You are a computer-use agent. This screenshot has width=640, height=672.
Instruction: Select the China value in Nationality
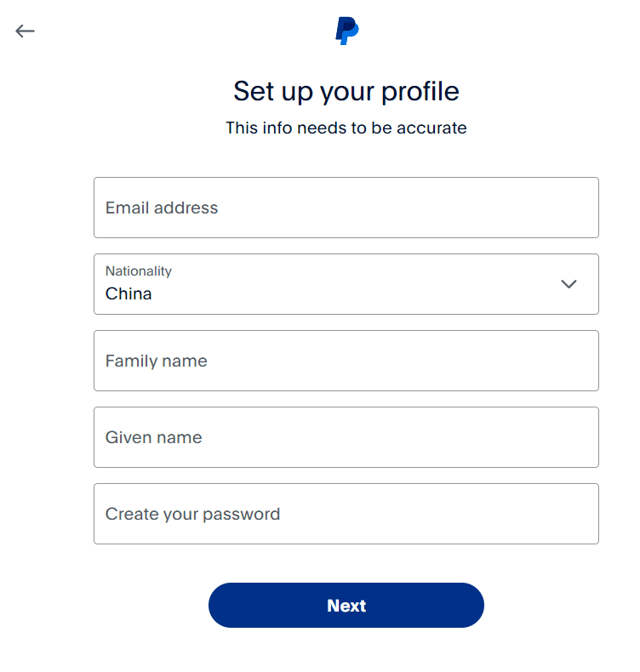coord(129,294)
